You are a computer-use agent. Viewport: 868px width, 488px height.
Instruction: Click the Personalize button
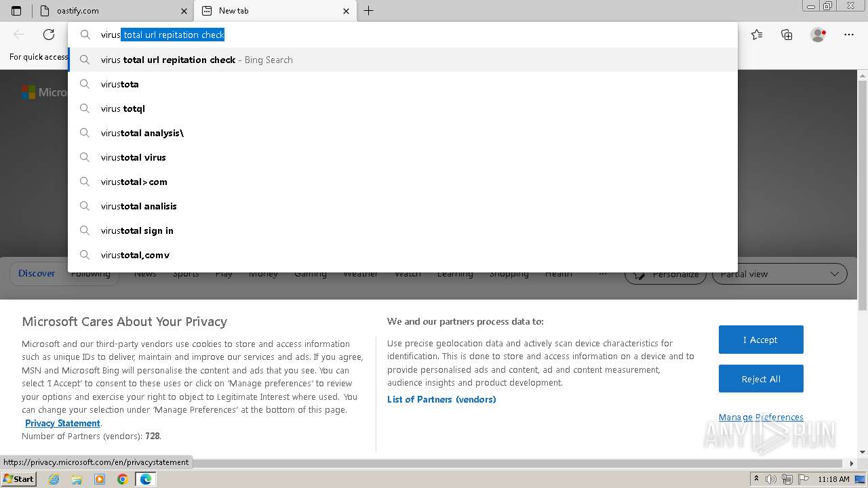(666, 274)
